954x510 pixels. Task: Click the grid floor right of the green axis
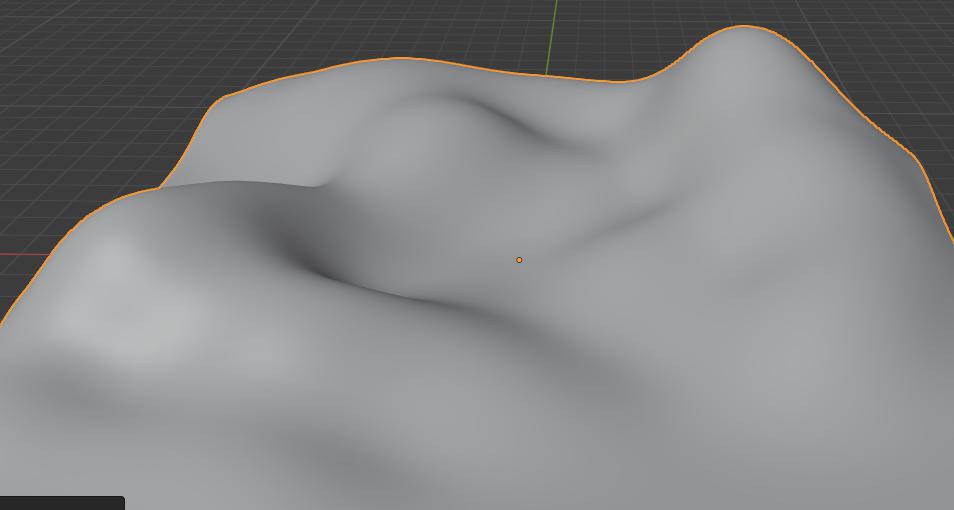pyautogui.click(x=620, y=40)
